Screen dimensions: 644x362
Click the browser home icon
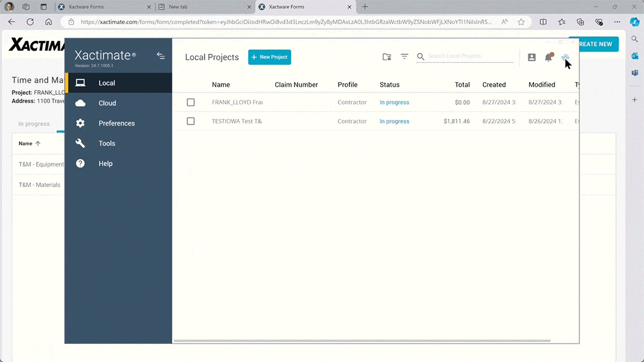(49, 22)
